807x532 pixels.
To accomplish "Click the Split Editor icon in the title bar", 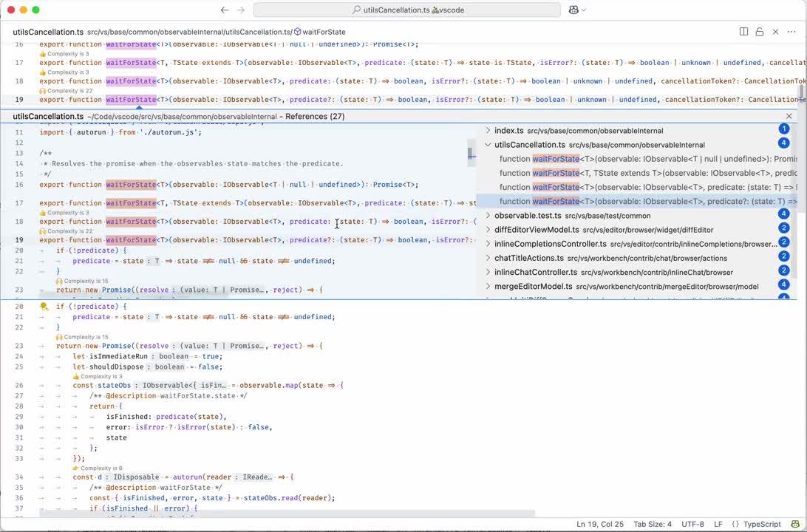I will [743, 32].
